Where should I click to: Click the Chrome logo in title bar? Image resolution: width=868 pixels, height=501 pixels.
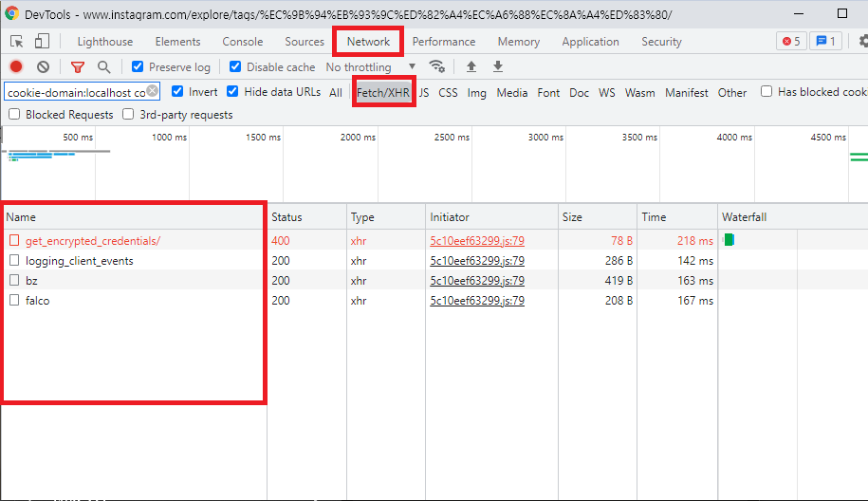(11, 13)
